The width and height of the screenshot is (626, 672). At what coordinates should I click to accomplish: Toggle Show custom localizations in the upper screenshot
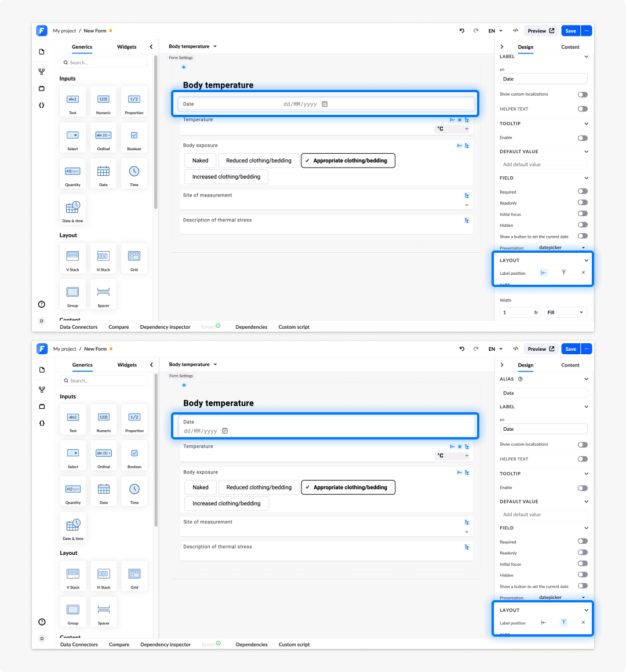click(x=583, y=95)
